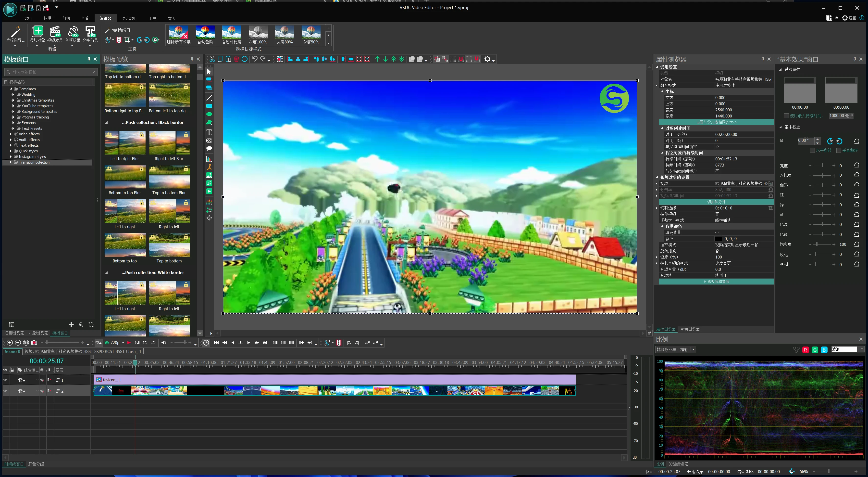The image size is (868, 477).
Task: Switch to the 资源浏览器 tab
Action: click(690, 329)
